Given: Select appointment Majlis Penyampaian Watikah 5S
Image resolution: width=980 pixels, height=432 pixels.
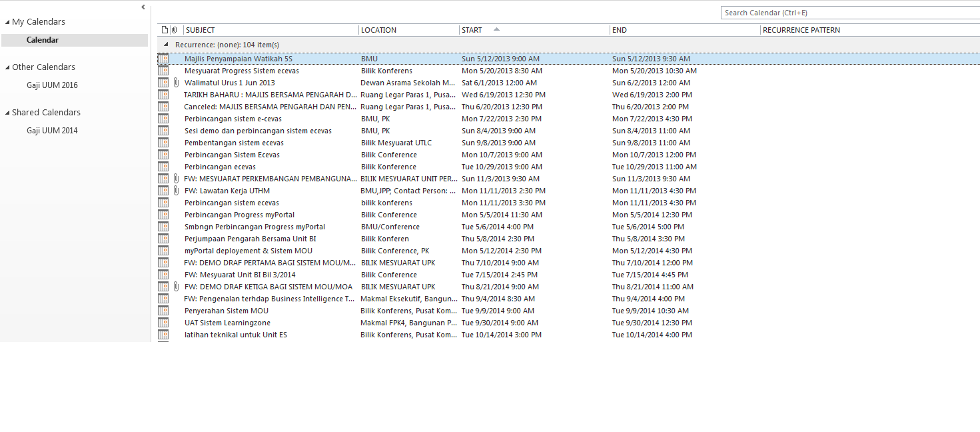Looking at the screenshot, I should pos(238,59).
